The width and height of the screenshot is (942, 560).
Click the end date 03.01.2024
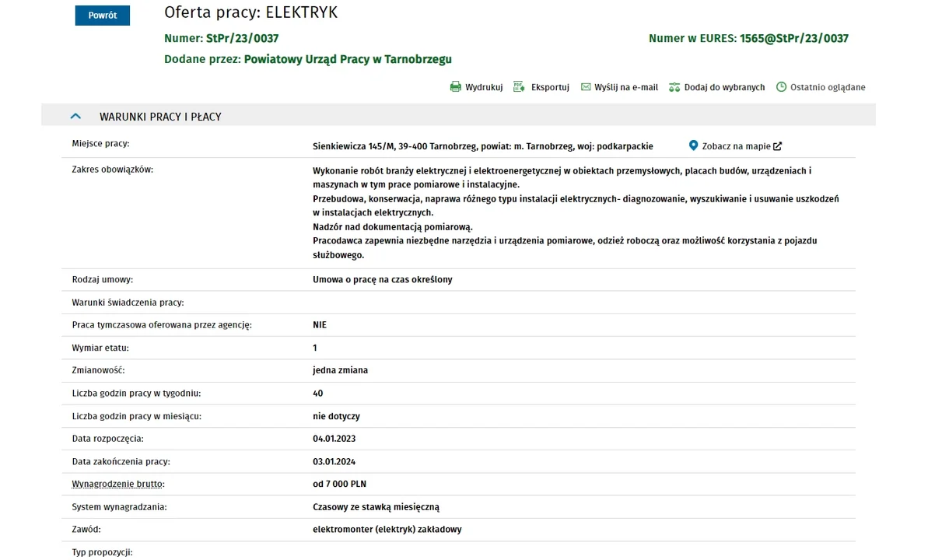click(x=334, y=461)
